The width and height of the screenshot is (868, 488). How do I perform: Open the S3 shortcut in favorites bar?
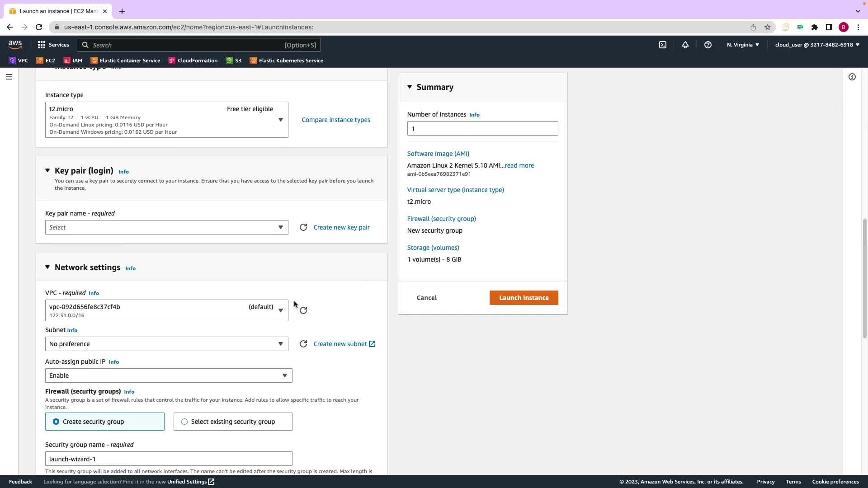234,61
